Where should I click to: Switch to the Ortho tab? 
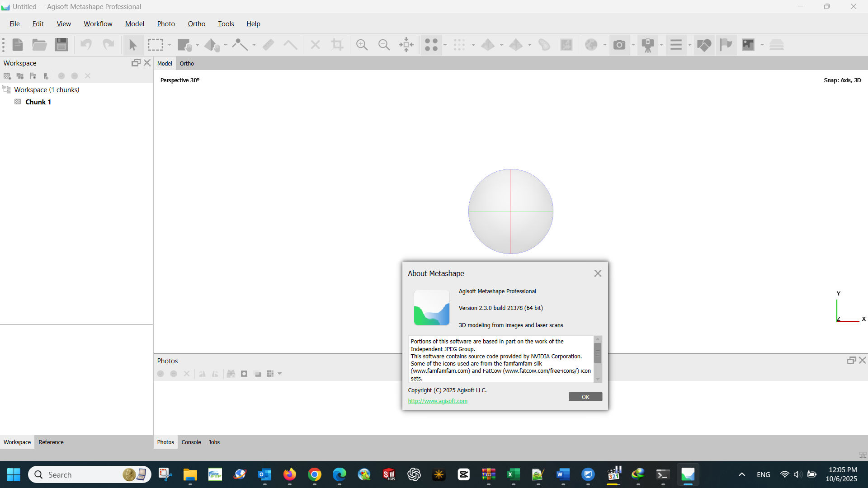[187, 63]
